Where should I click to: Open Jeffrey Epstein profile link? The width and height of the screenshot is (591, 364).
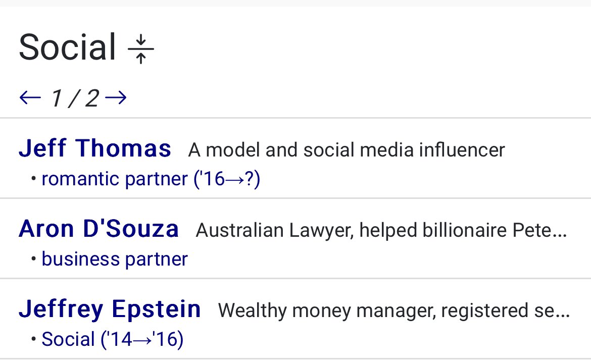pos(110,309)
